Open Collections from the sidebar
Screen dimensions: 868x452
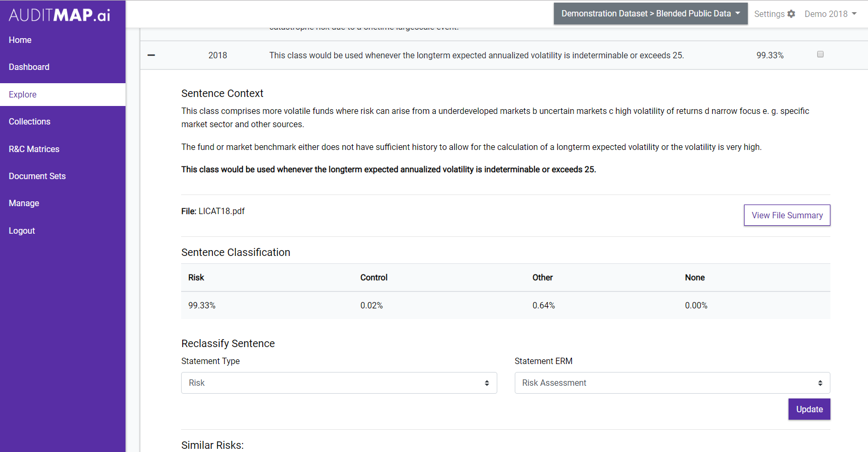point(30,121)
